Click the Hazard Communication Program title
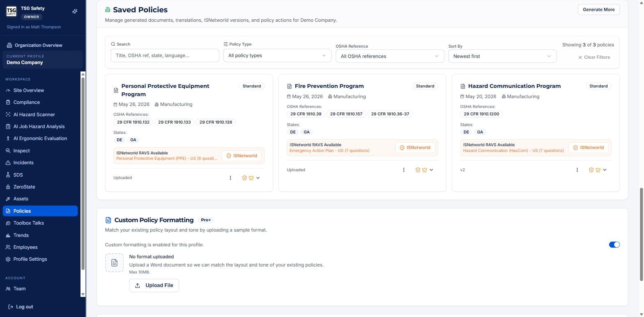This screenshot has width=644, height=317. point(514,86)
